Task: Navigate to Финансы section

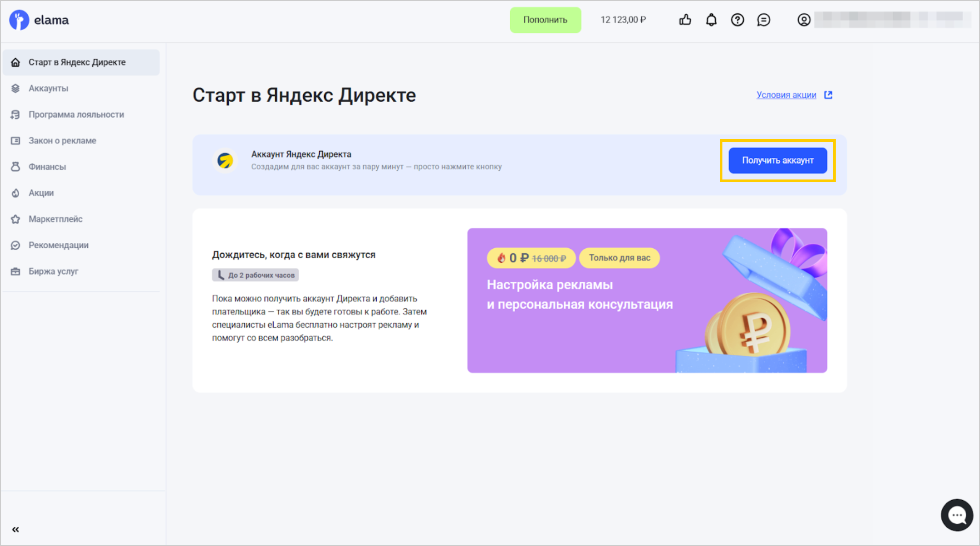Action: [x=47, y=167]
